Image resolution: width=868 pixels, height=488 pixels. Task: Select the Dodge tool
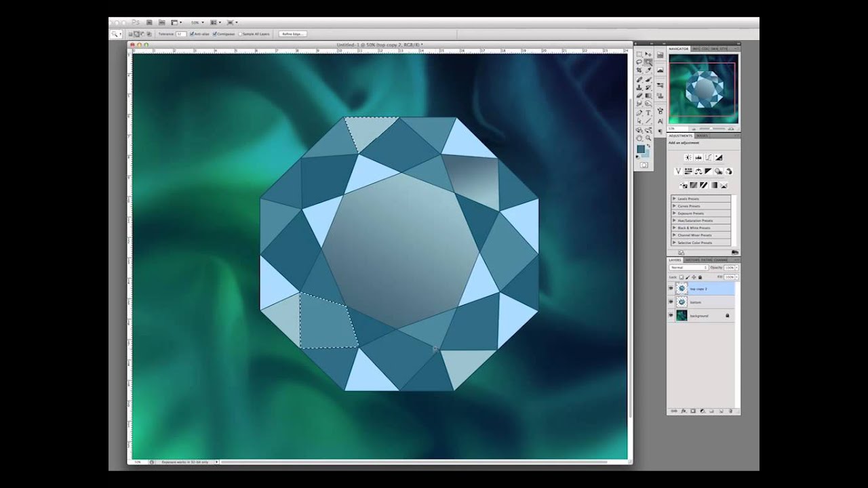click(648, 103)
